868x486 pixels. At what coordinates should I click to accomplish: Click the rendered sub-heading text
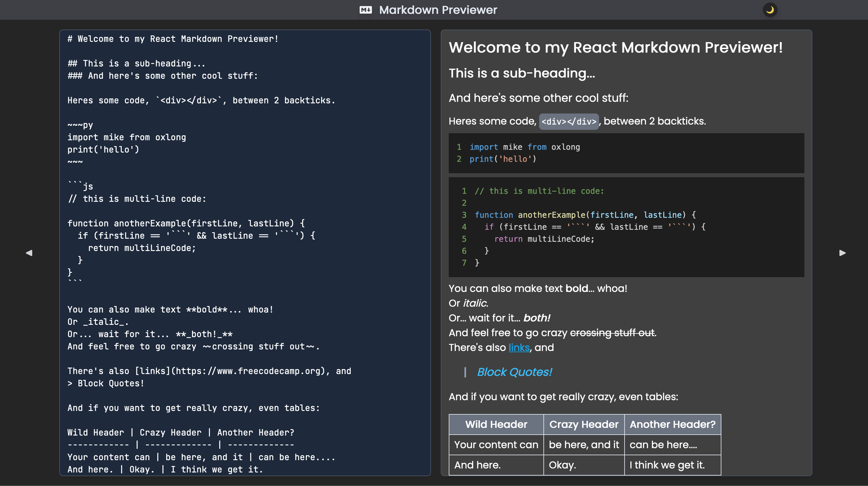tap(521, 73)
